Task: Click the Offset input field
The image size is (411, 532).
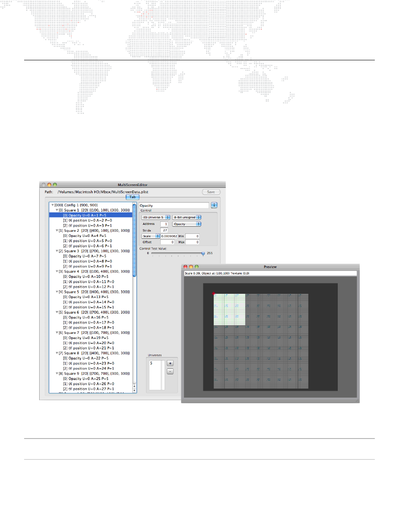Action: pyautogui.click(x=167, y=242)
